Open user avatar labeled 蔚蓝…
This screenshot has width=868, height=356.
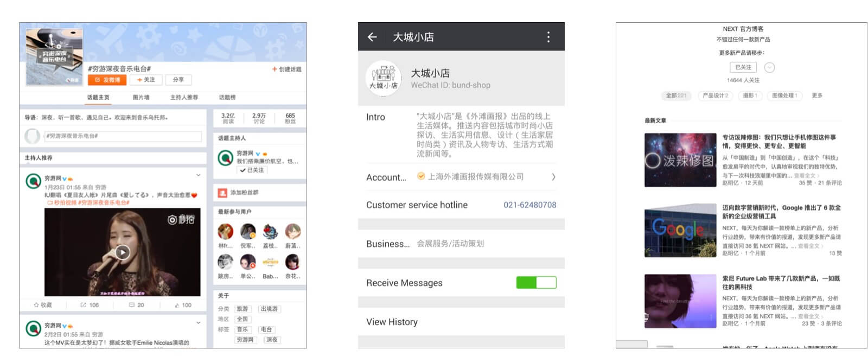(293, 231)
